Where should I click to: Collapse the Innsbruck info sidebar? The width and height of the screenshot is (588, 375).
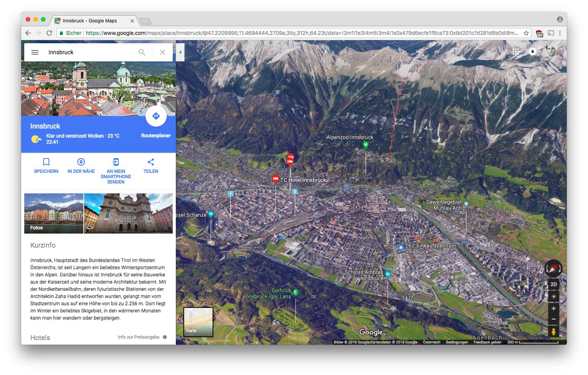tap(180, 52)
